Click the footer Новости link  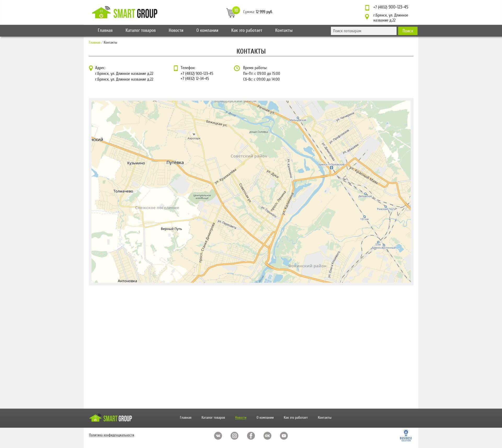coord(241,417)
